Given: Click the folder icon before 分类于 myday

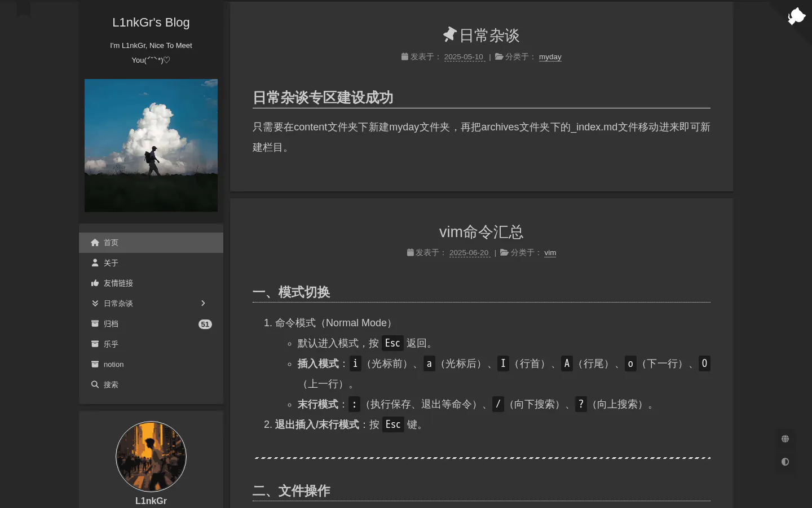Looking at the screenshot, I should (499, 56).
